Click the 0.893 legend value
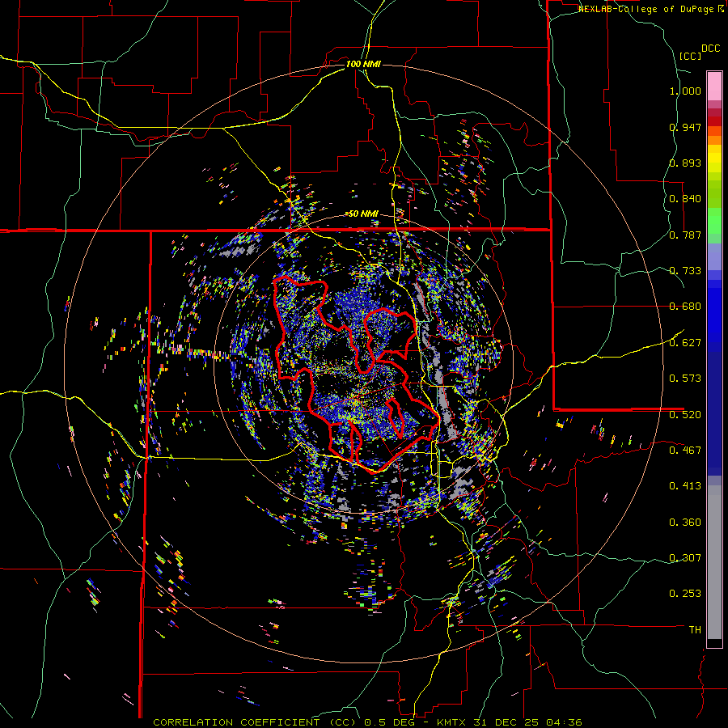This screenshot has height=728, width=728. (685, 163)
